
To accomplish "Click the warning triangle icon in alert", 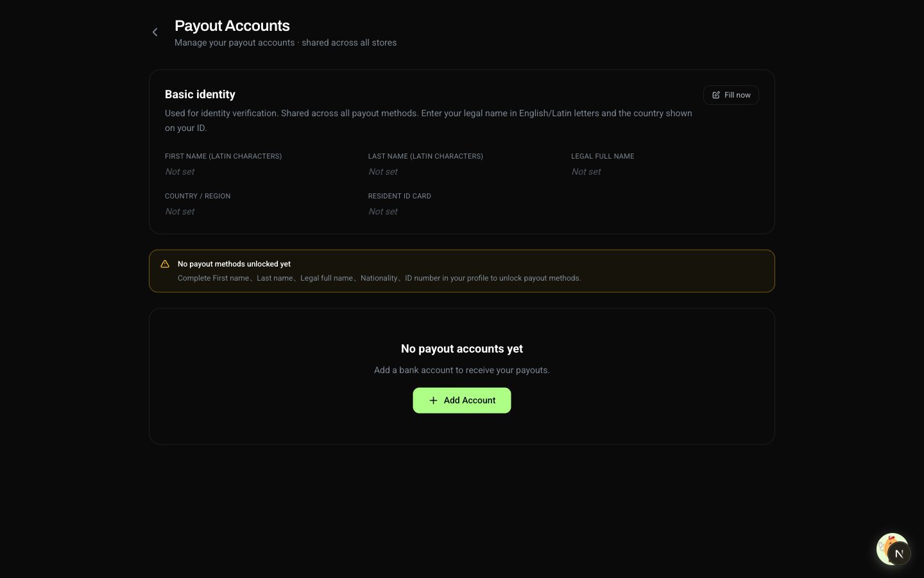I will point(165,264).
